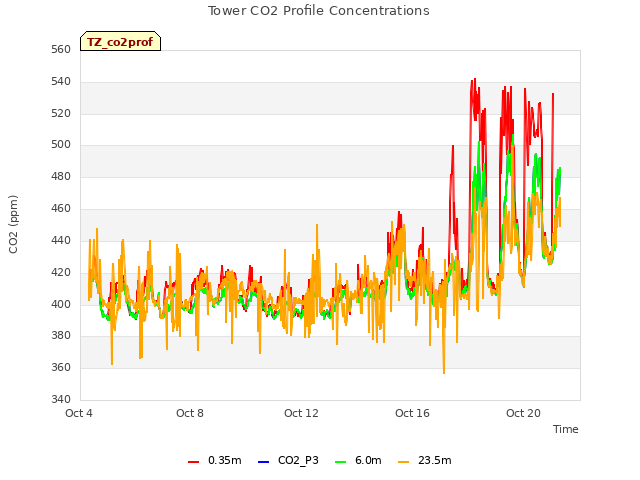
Task: Click the 520 y-axis tick label
Action: [x=61, y=113]
